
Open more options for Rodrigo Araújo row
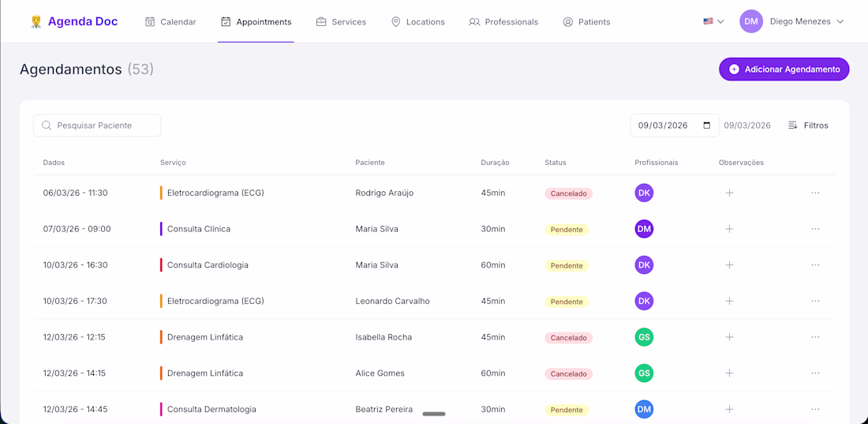pos(815,193)
